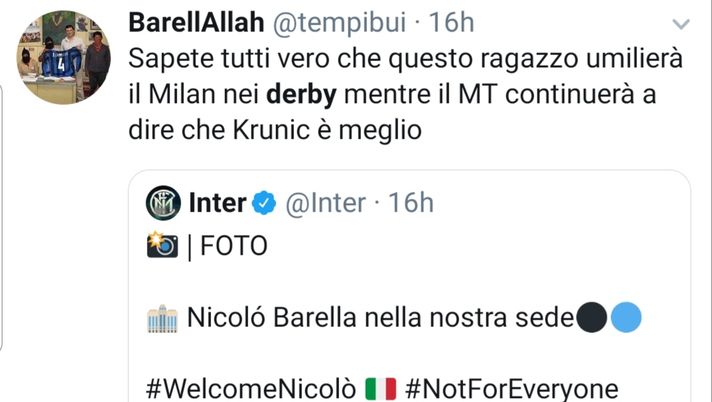This screenshot has width=712, height=402.
Task: Open the #NotForEveryone hashtag
Action: click(x=512, y=387)
